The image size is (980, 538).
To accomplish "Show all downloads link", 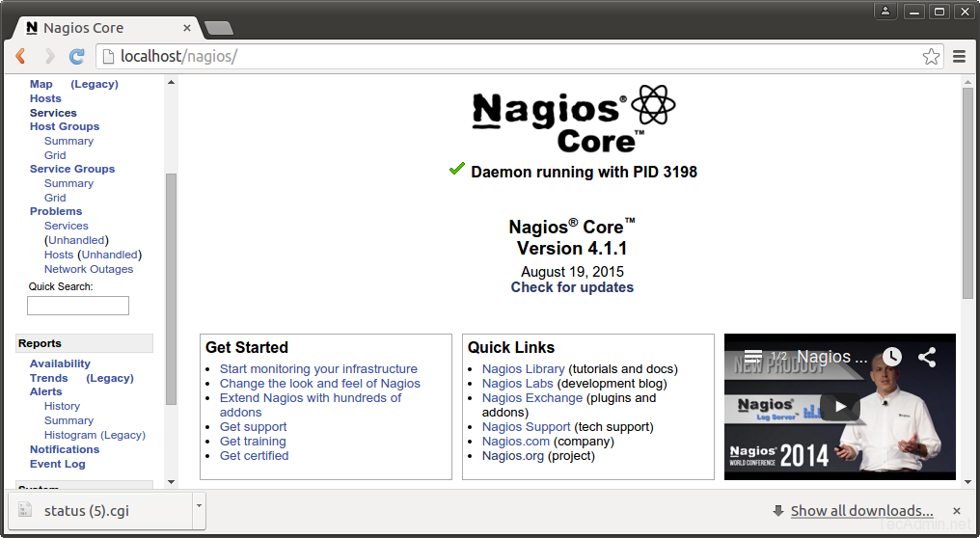I will coord(862,511).
